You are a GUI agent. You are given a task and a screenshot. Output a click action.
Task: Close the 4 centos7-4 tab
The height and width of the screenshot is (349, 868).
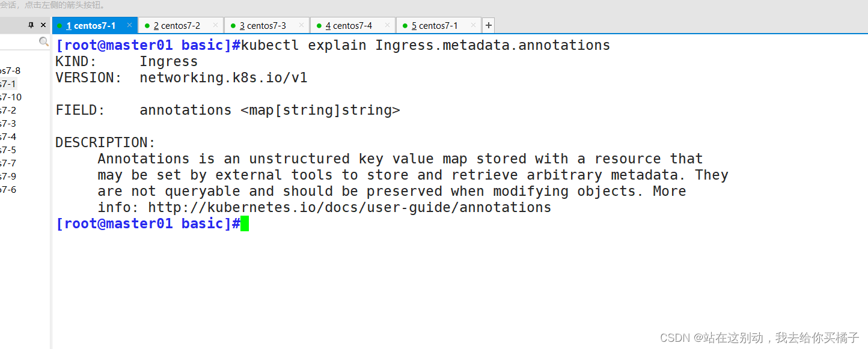coord(387,25)
